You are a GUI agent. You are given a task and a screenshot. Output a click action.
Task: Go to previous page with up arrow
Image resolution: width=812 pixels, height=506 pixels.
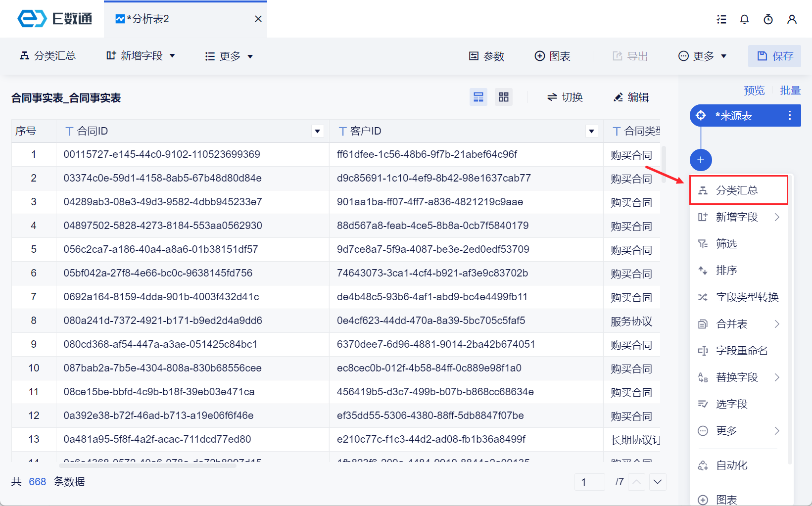[637, 482]
